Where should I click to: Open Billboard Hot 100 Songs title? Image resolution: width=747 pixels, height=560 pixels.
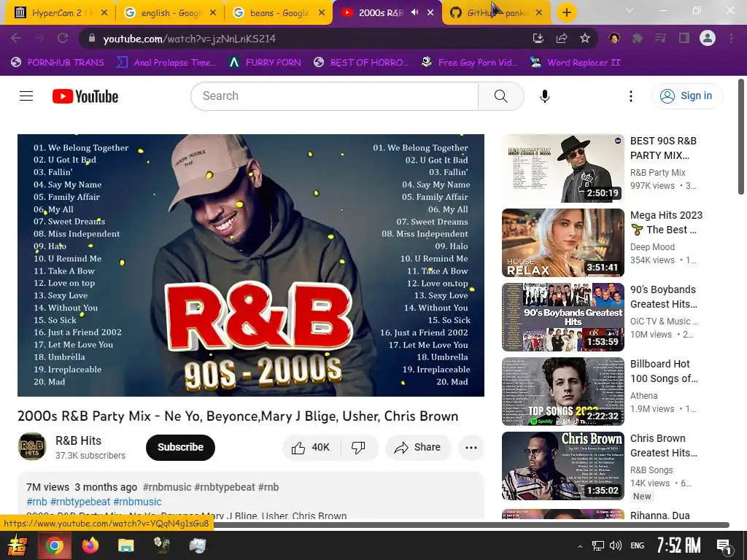(664, 371)
